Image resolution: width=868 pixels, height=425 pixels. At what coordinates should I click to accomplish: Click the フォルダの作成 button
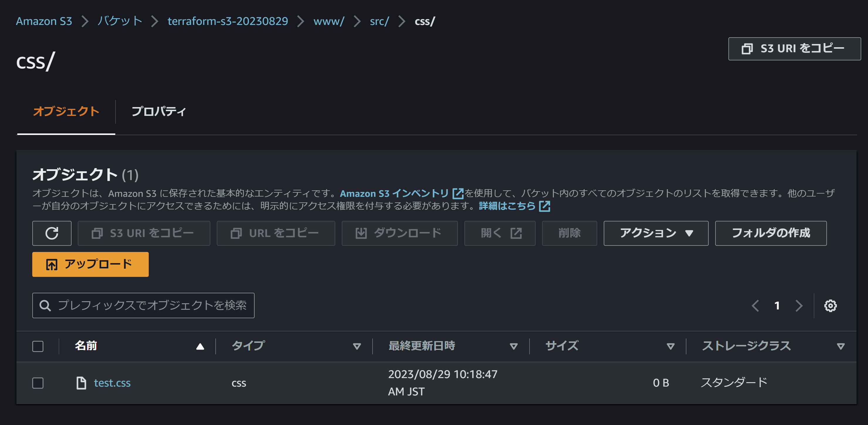[771, 233]
